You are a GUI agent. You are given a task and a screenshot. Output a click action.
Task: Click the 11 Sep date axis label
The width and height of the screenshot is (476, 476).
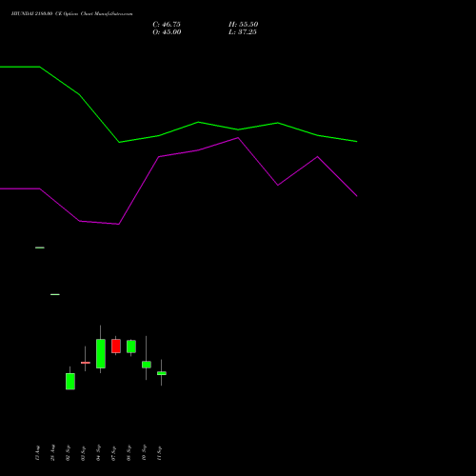159,452
